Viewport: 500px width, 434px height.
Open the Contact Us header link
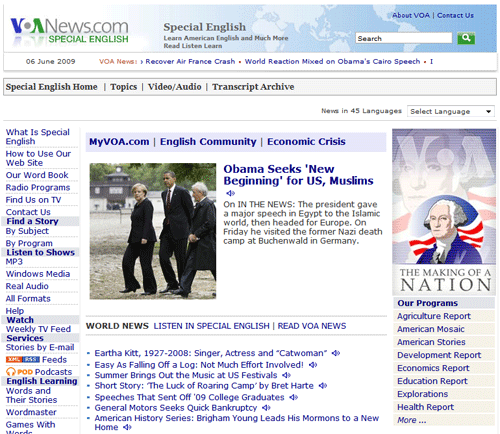455,15
